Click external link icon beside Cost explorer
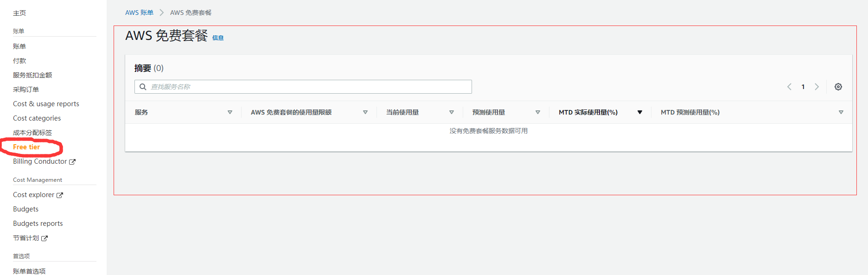Image resolution: width=868 pixels, height=275 pixels. 60,195
